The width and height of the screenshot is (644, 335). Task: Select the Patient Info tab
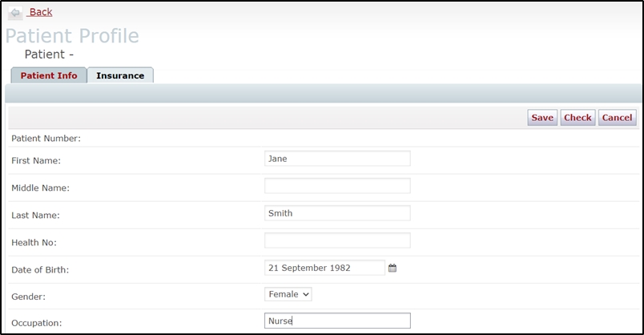49,75
